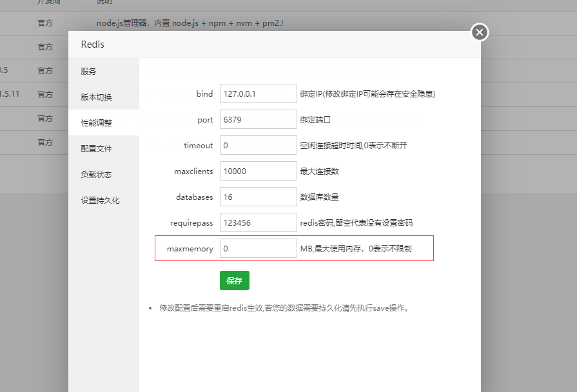The height and width of the screenshot is (392, 577).
Task: Focus the port input field with 6379
Action: pyautogui.click(x=258, y=120)
